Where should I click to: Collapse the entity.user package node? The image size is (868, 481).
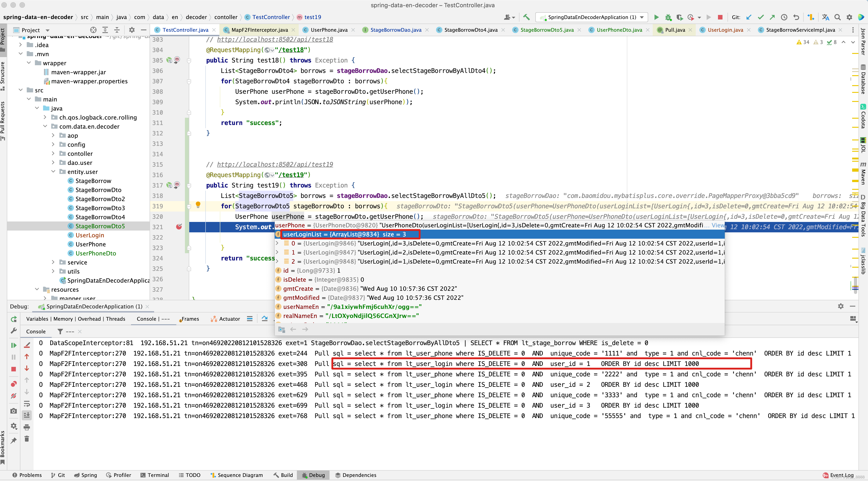tap(53, 171)
